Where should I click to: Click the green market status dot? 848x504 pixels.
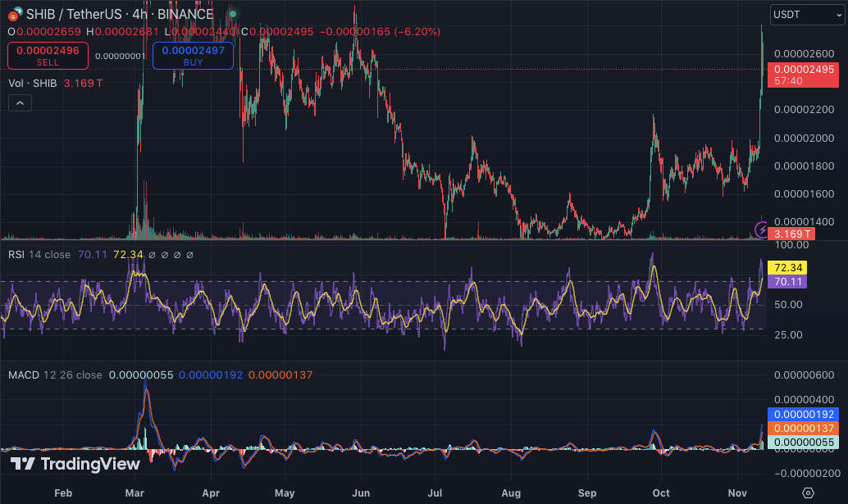233,14
